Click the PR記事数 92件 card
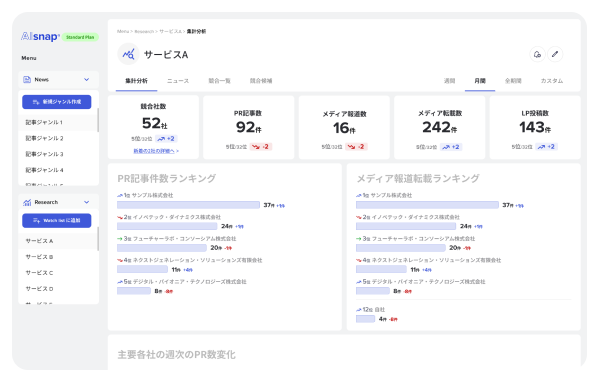This screenshot has height=382, width=599. (249, 127)
